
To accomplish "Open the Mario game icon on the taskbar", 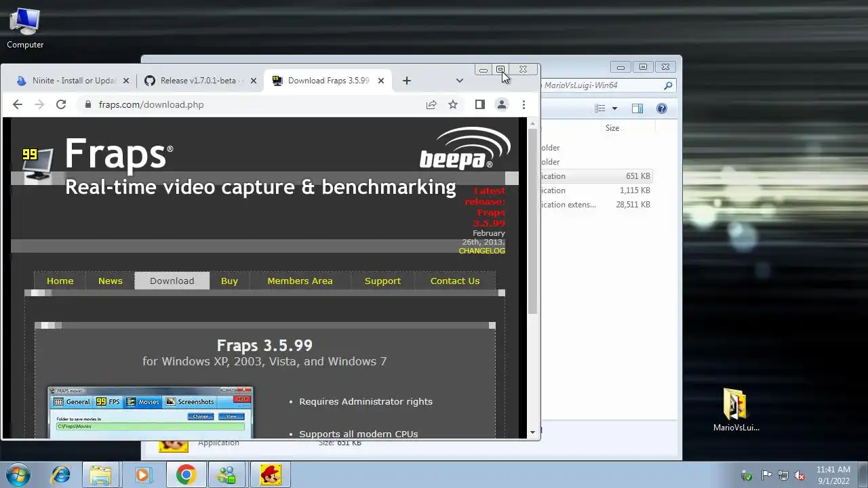I will tap(270, 474).
